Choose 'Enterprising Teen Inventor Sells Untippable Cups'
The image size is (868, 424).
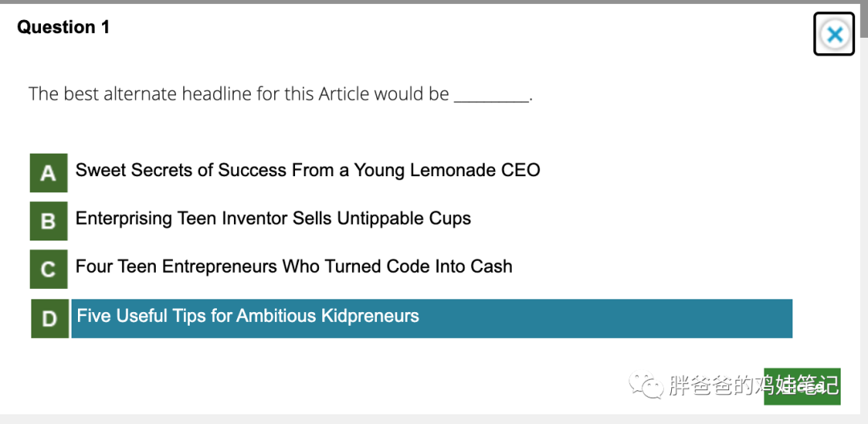pyautogui.click(x=273, y=219)
